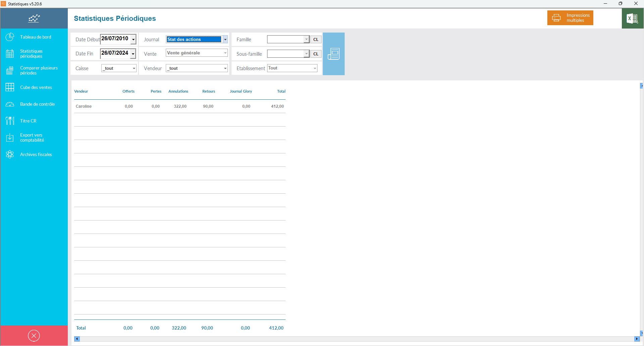Screen dimensions: 644x346
Task: Click Caroline's Annulations value 322,00
Action: [x=180, y=106]
